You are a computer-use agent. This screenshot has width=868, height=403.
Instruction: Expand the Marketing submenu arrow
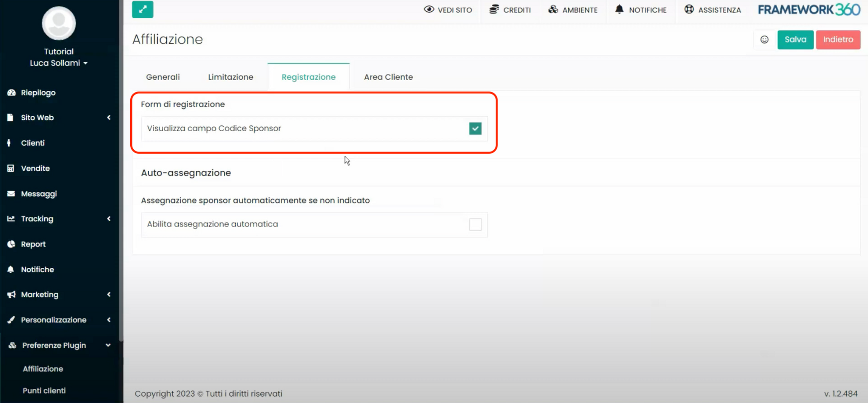coord(109,295)
